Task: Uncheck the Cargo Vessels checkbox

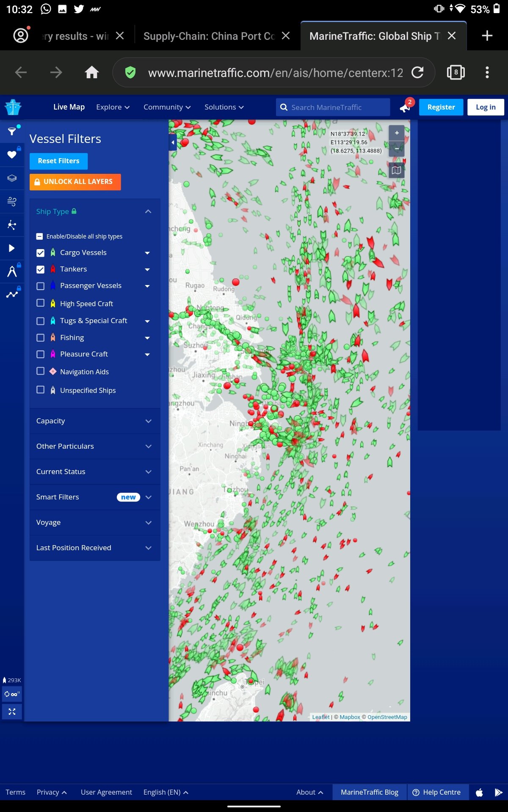Action: pos(41,253)
